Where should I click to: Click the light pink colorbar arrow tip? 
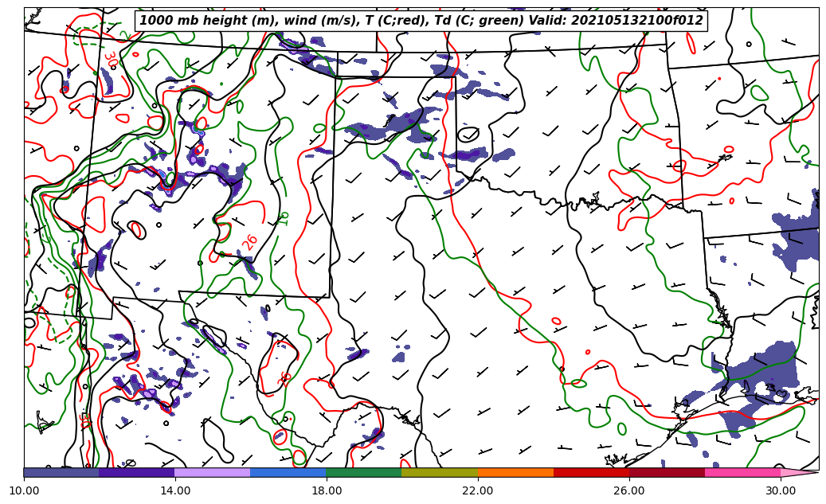pyautogui.click(x=799, y=472)
